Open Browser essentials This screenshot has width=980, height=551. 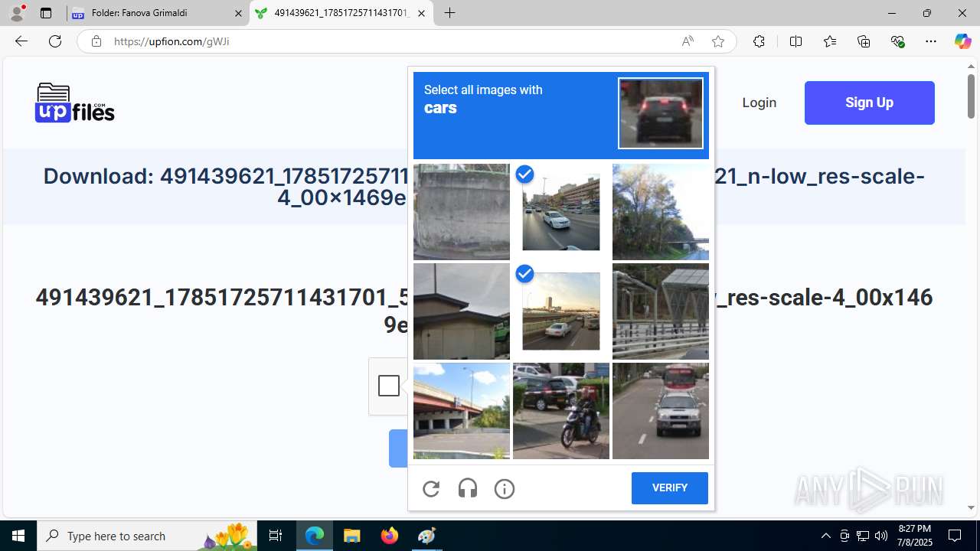(897, 41)
